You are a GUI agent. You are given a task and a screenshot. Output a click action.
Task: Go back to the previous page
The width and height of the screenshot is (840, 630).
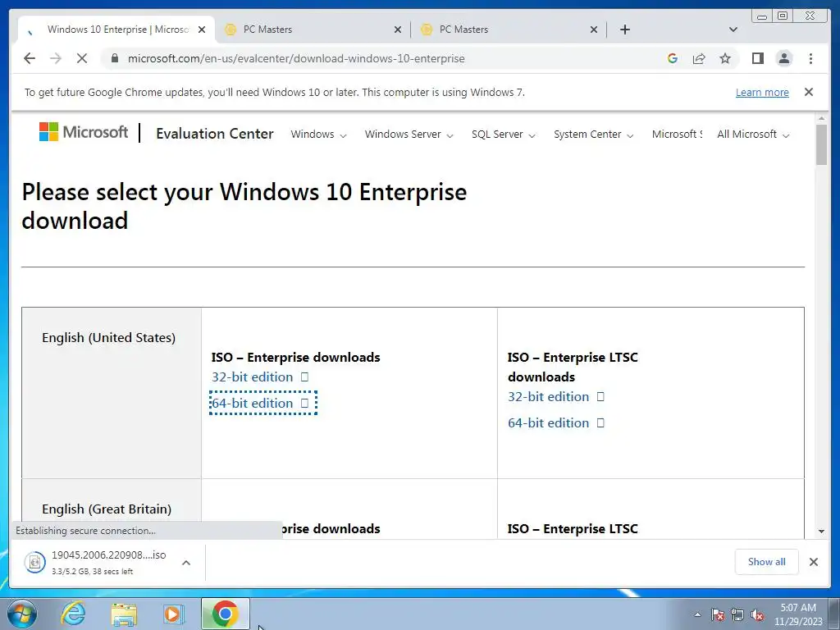pos(30,58)
